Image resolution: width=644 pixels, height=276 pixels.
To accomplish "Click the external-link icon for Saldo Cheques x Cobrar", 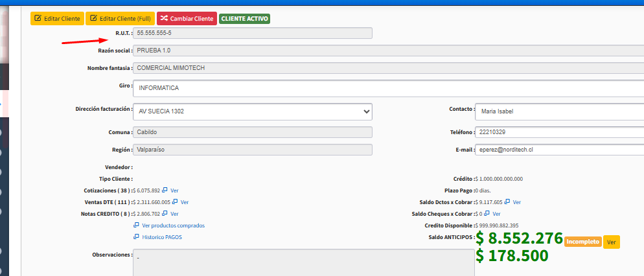I will 487,213.
